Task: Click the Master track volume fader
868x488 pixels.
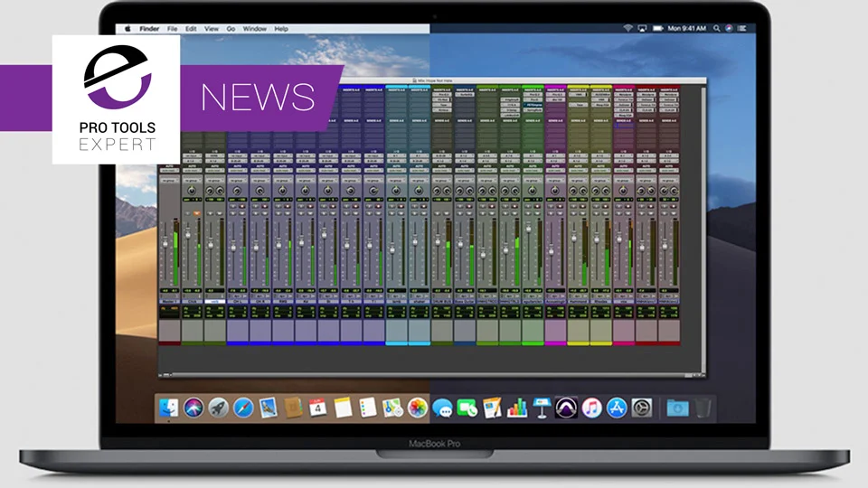Action: [165, 243]
